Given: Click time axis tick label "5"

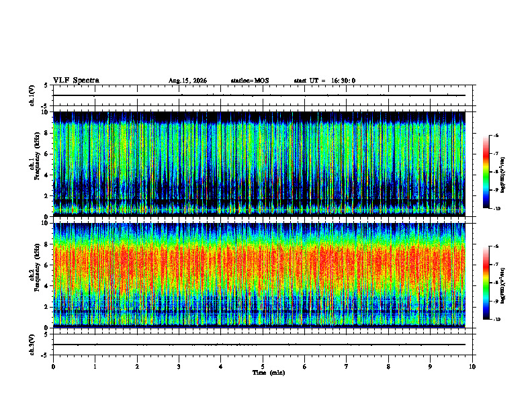Looking at the screenshot, I should (x=263, y=367).
